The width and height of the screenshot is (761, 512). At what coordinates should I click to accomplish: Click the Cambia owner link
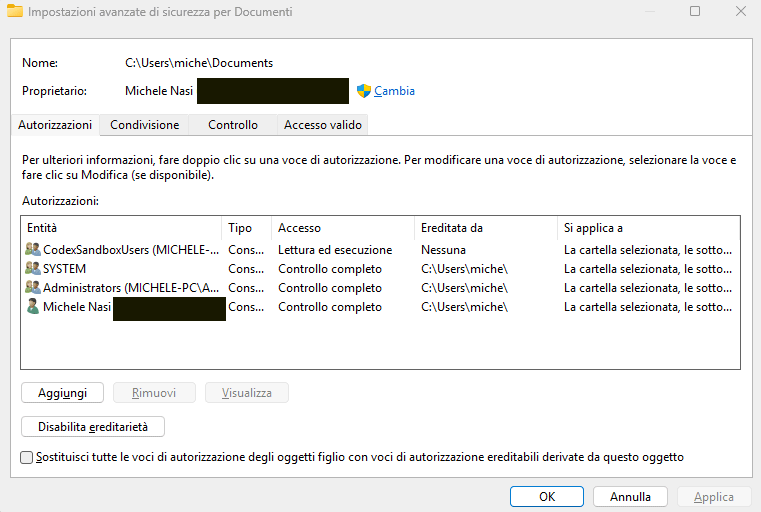(x=394, y=91)
